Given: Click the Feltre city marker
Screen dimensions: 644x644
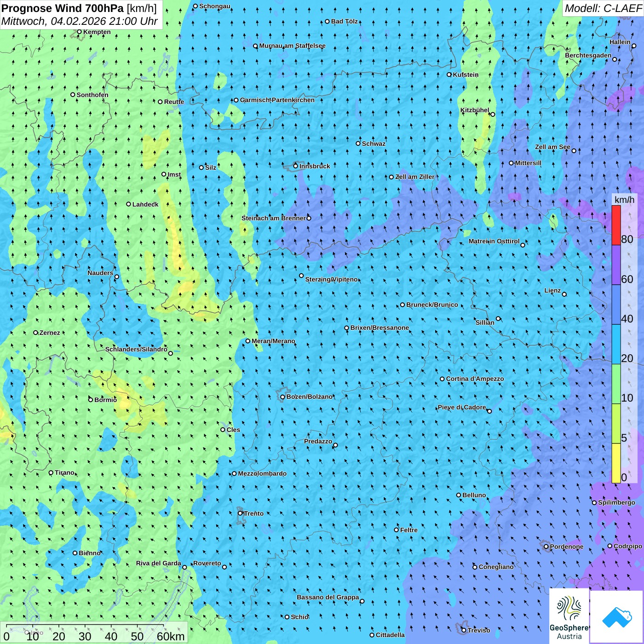Looking at the screenshot, I should pos(396,530).
